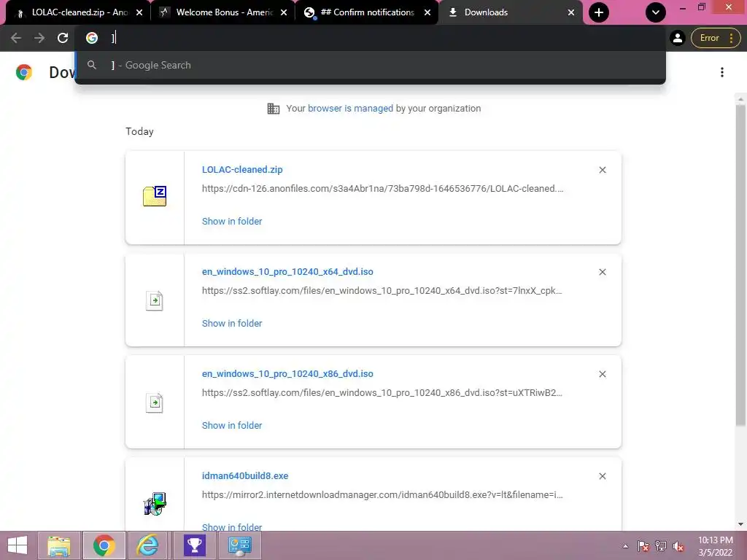This screenshot has width=747, height=560.
Task: Show x64_dvd.iso in folder
Action: click(x=232, y=323)
